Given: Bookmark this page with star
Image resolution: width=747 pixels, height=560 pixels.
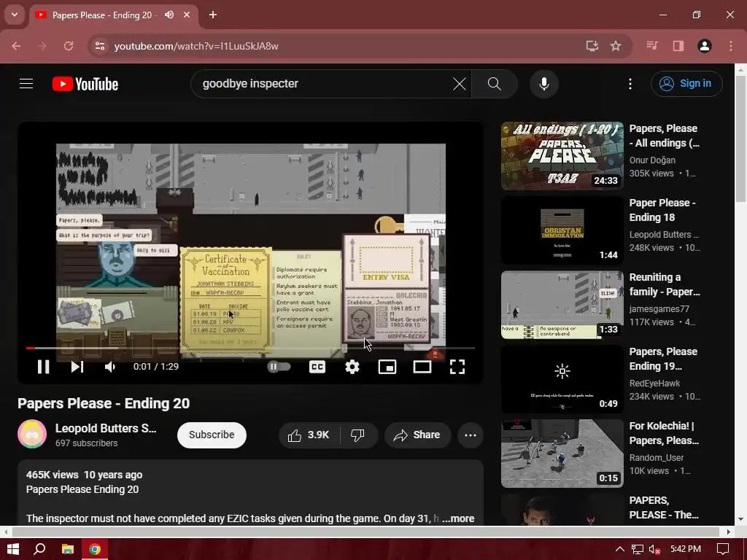Looking at the screenshot, I should tap(616, 46).
